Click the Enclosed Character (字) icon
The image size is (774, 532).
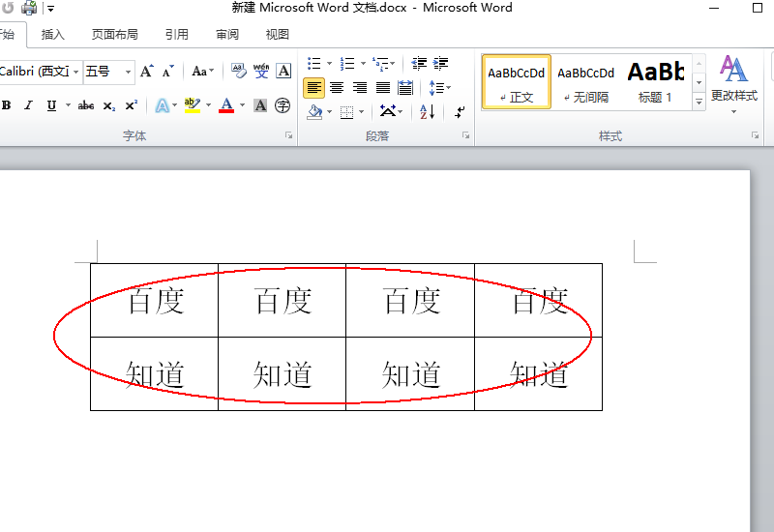[x=283, y=105]
